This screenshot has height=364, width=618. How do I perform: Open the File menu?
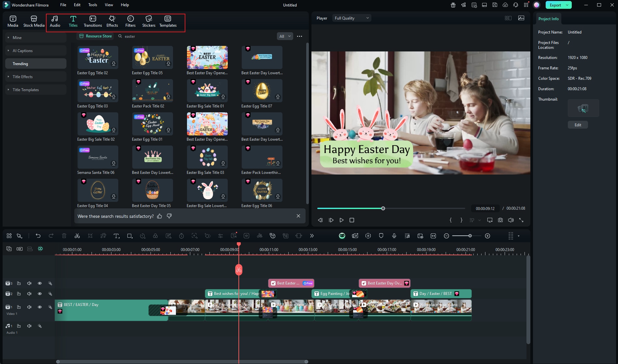point(63,5)
